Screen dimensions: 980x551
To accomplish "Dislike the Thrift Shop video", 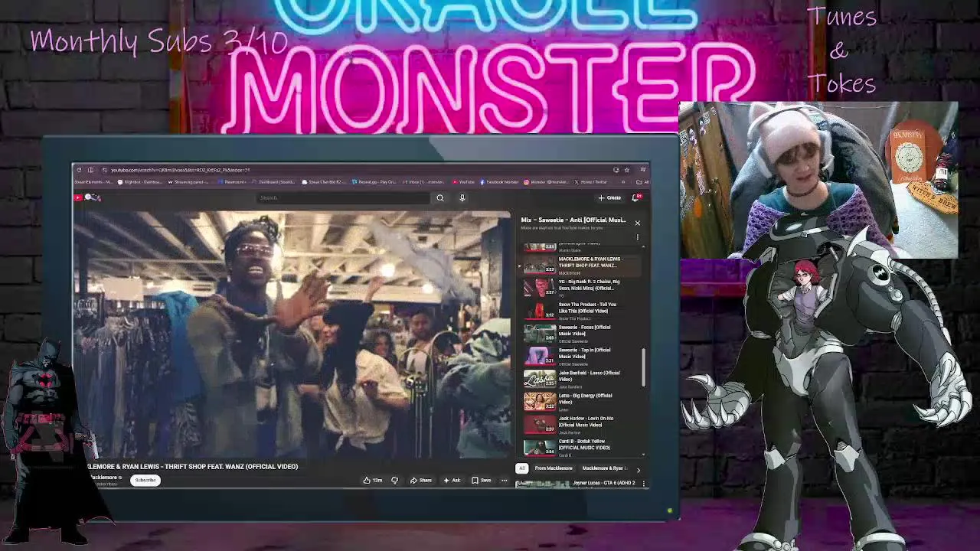I will tap(394, 480).
